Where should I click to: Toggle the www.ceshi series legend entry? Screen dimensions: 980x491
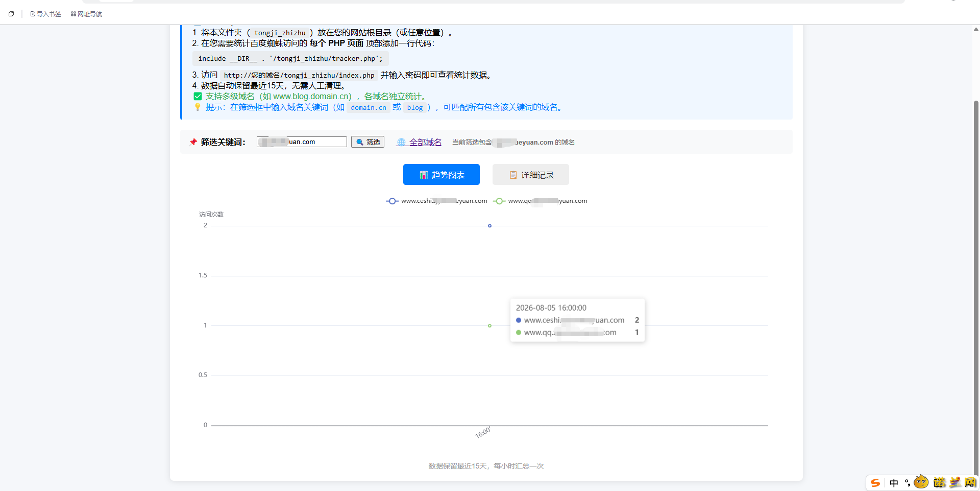(436, 201)
